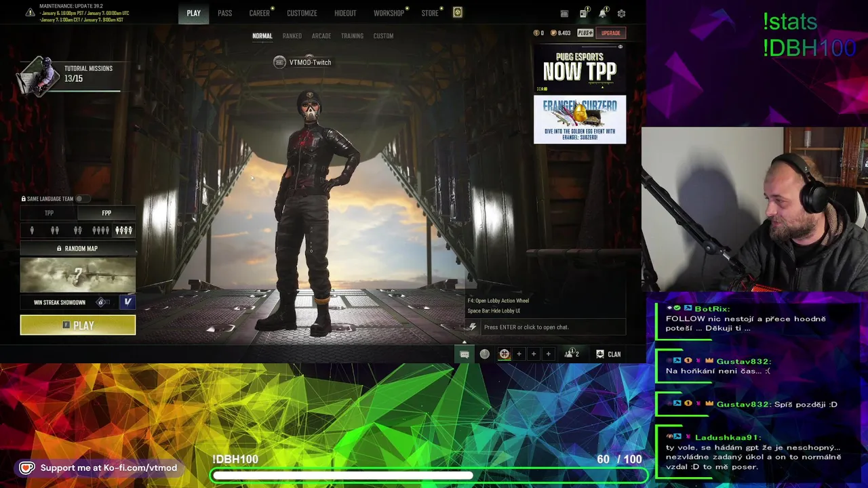Open the WORKSHOP menu tab
The image size is (868, 488).
(389, 13)
